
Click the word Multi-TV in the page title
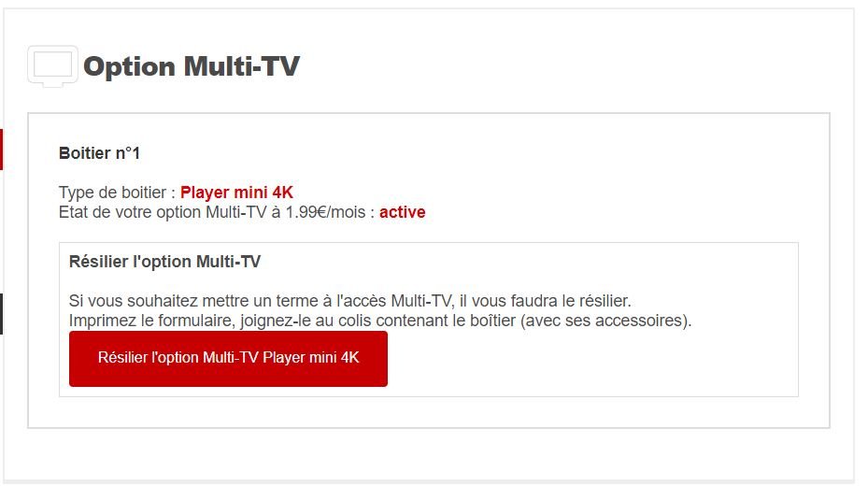pos(241,66)
